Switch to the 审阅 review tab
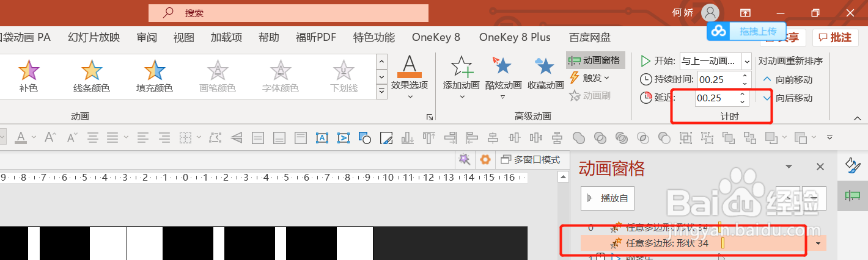The image size is (868, 260). [x=147, y=37]
